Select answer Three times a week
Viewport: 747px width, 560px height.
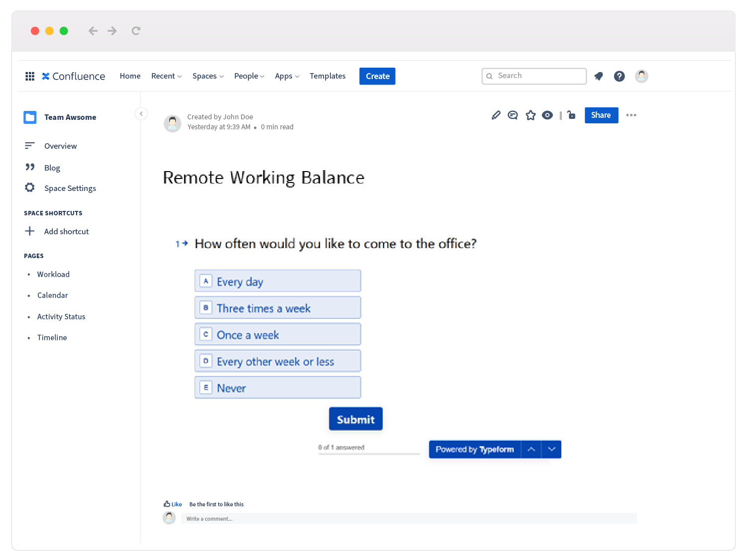[x=278, y=308]
